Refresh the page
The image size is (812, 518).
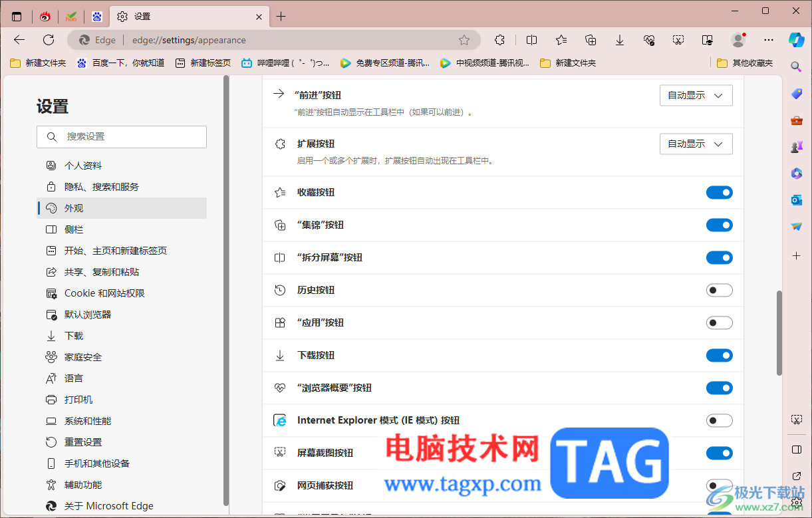click(x=49, y=40)
